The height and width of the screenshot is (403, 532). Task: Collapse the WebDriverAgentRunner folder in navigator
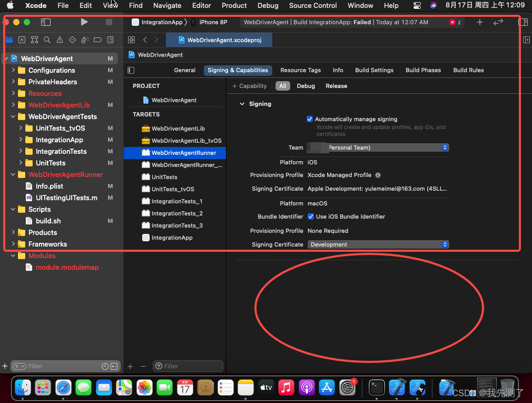(x=13, y=174)
